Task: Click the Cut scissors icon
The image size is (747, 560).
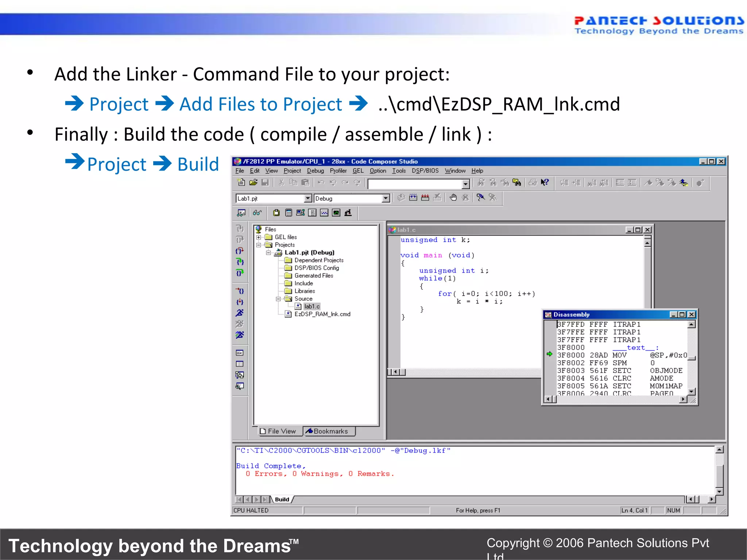Action: pyautogui.click(x=281, y=182)
